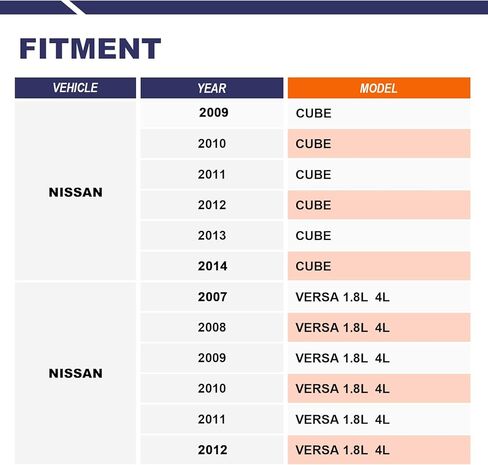Select the bold 2012 year beside VERSA

pyautogui.click(x=212, y=450)
